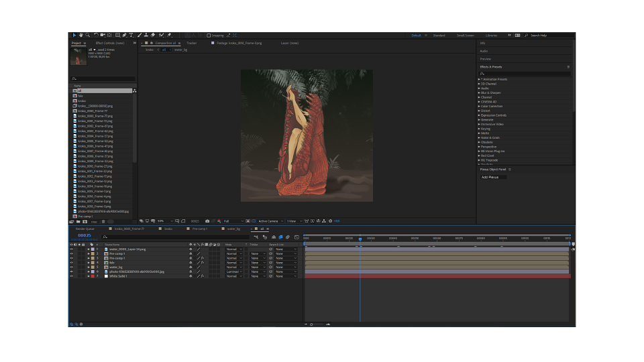Click the current time indicator playhead

360,239
